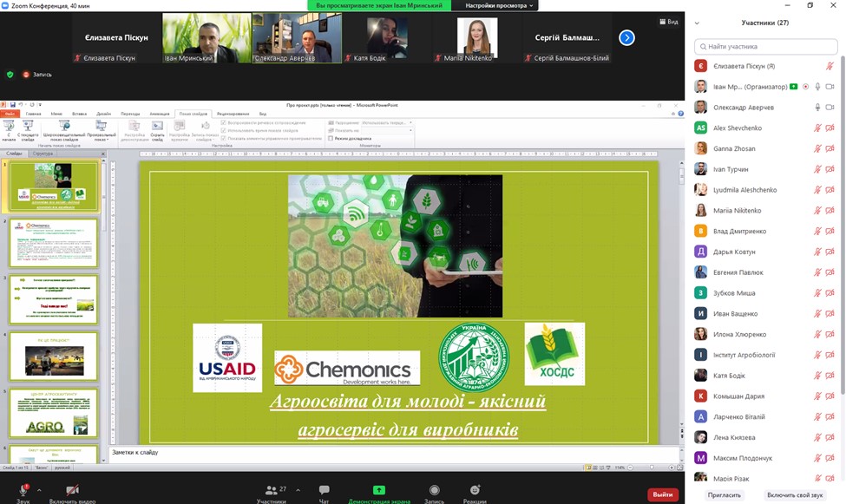Screen dimensions: 846x504
Task: Switch to PowerPoint Рецензирование tab
Action: pyautogui.click(x=233, y=114)
